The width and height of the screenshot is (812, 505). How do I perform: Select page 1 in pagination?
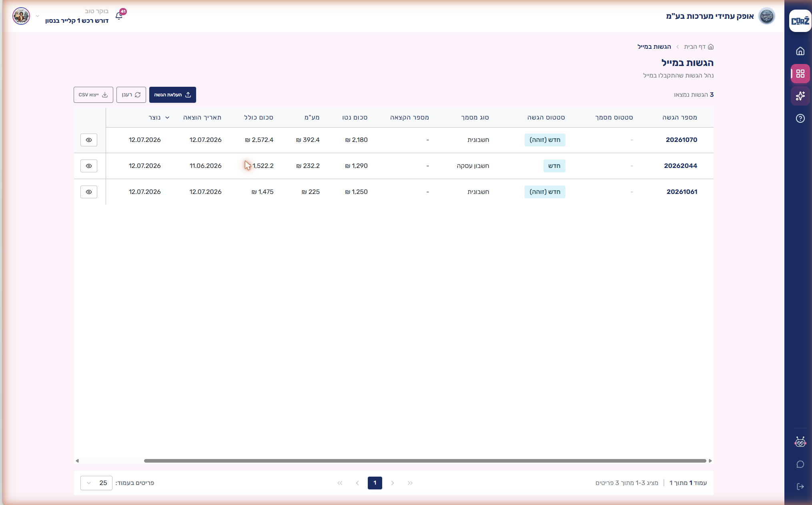[x=375, y=483]
